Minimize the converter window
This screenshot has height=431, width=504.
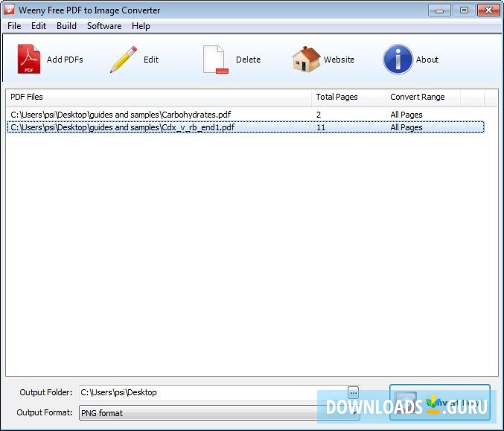click(x=439, y=10)
